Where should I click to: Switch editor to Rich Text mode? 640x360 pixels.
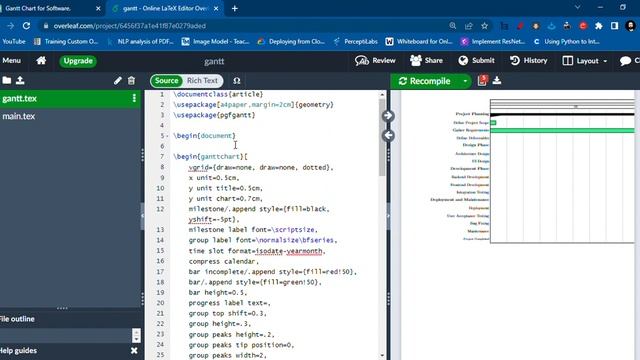(202, 80)
